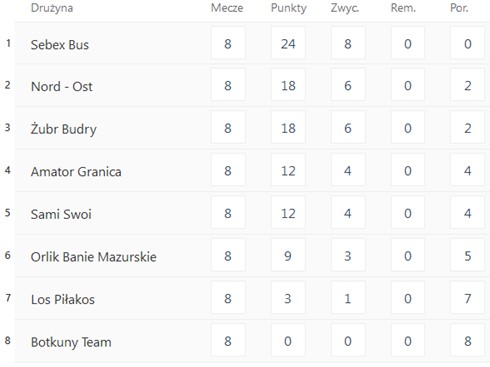This screenshot has width=490, height=367.
Task: Open the Botkuny Team entry
Action: pos(71,342)
